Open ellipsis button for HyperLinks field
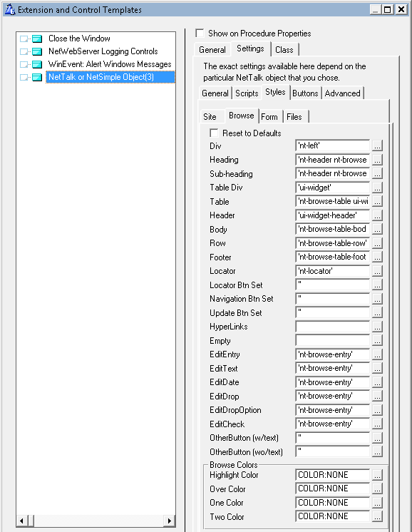The height and width of the screenshot is (532, 412). point(377,327)
